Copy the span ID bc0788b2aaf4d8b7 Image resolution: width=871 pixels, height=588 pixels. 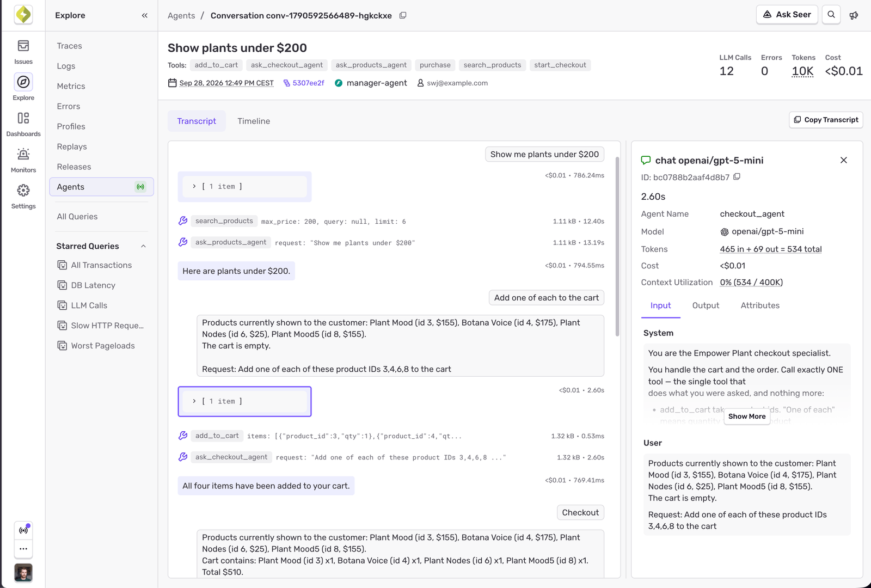(737, 177)
